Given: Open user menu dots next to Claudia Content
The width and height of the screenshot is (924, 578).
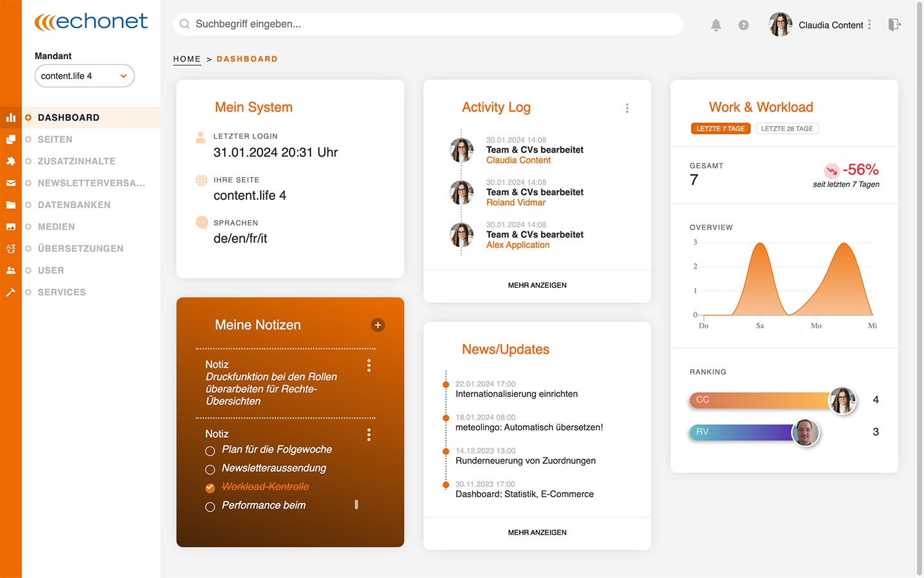Looking at the screenshot, I should tap(869, 24).
